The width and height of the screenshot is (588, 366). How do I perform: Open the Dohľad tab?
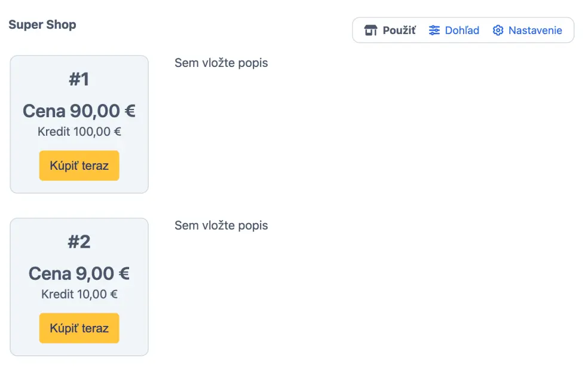(x=462, y=30)
